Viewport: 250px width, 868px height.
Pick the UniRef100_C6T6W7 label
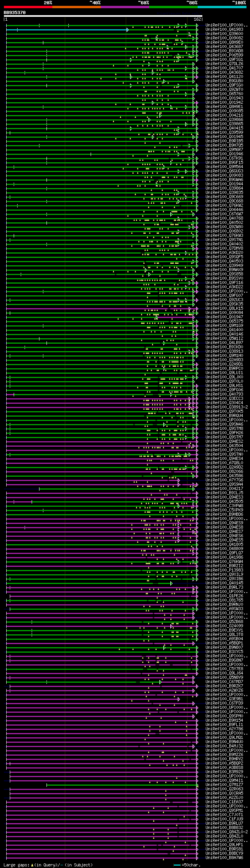click(x=224, y=214)
